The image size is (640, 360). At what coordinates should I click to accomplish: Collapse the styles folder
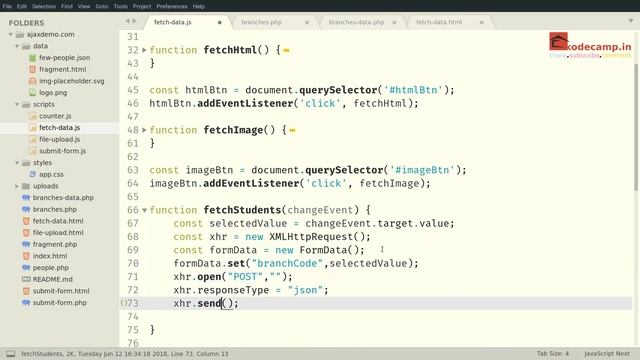tap(17, 163)
